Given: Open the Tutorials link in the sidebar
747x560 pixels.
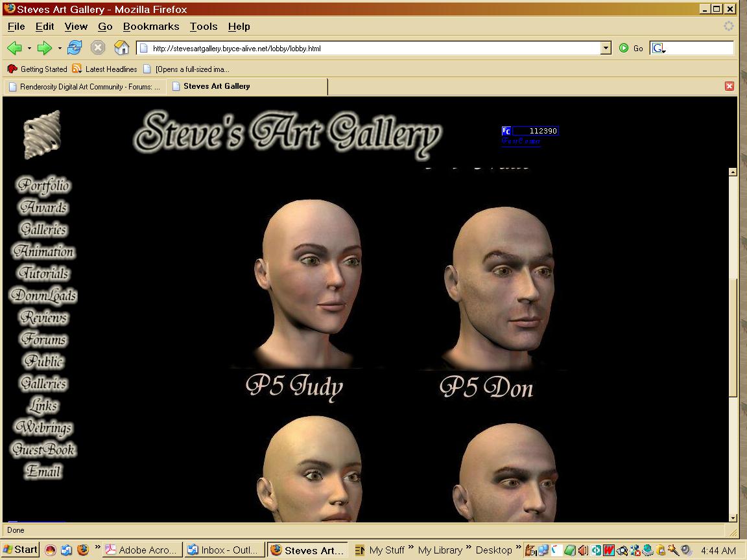Looking at the screenshot, I should (43, 274).
